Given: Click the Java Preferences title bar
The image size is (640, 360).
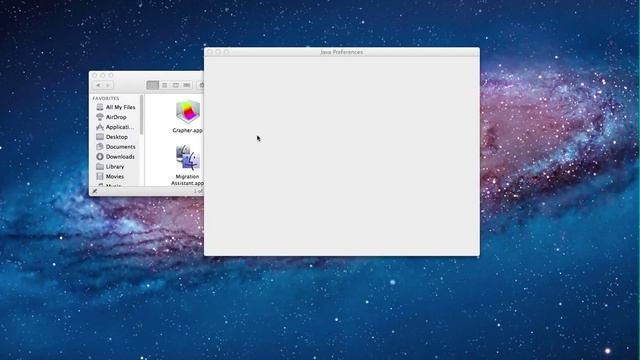Looking at the screenshot, I should [342, 52].
